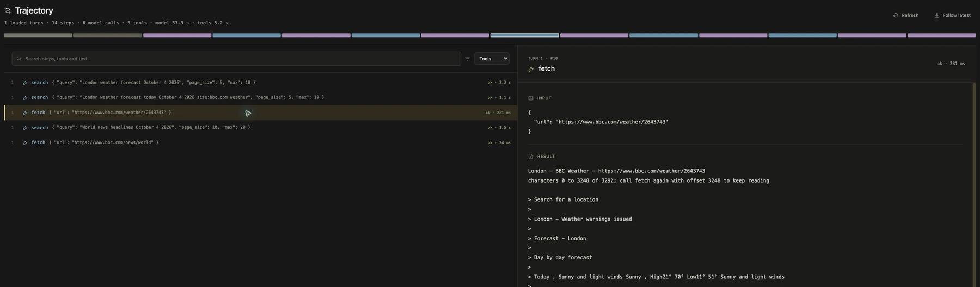
Task: Click the INPUT section label
Action: (x=544, y=98)
